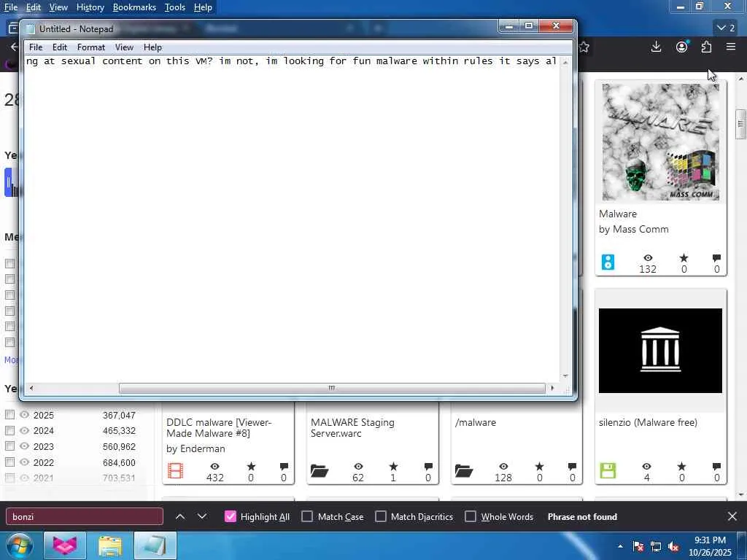The height and width of the screenshot is (560, 747).
Task: Click the Action Center flag tray icon
Action: [x=638, y=547]
